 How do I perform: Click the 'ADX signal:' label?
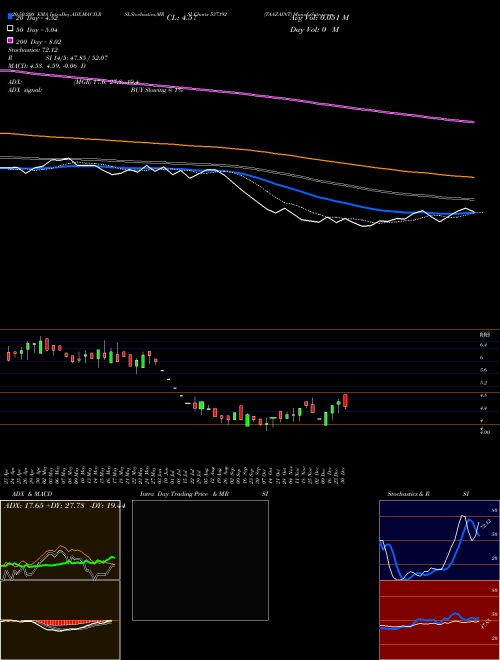[x=25, y=90]
